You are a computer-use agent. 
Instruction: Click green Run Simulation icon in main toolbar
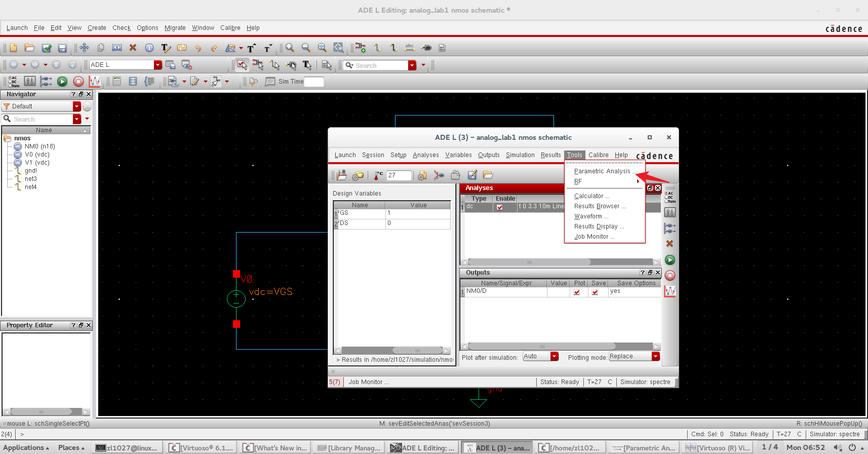(x=62, y=81)
